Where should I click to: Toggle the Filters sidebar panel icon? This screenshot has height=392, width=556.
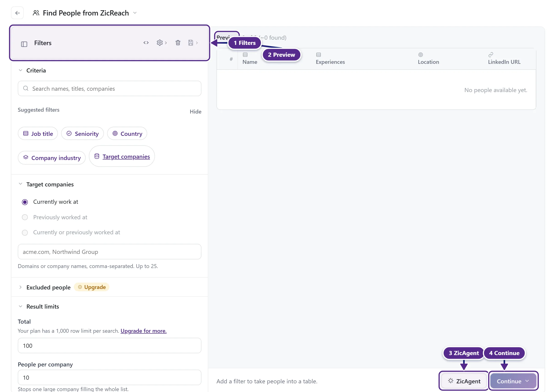tap(24, 44)
